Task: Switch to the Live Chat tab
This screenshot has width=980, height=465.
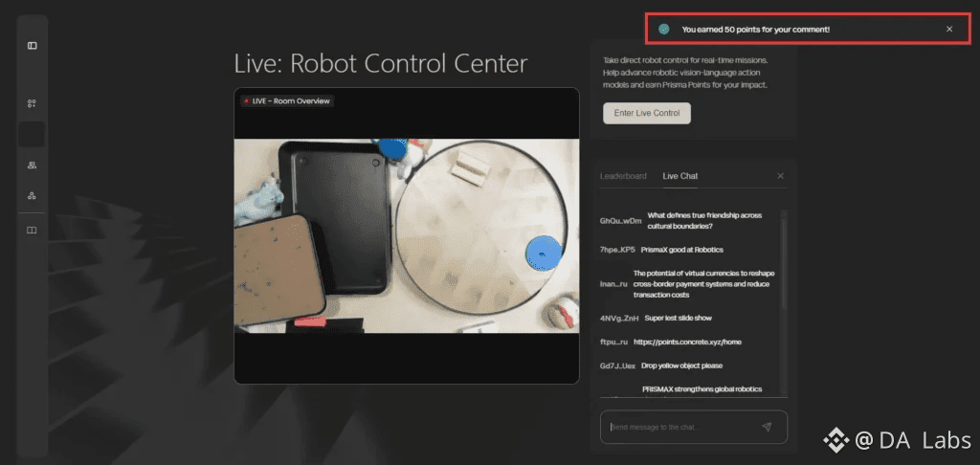Action: pos(680,176)
